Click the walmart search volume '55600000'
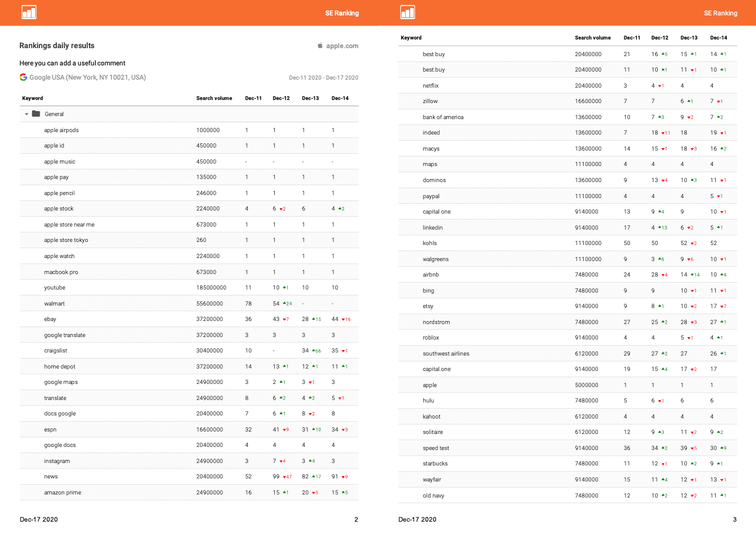Screen dimensions: 756x534 click(209, 304)
